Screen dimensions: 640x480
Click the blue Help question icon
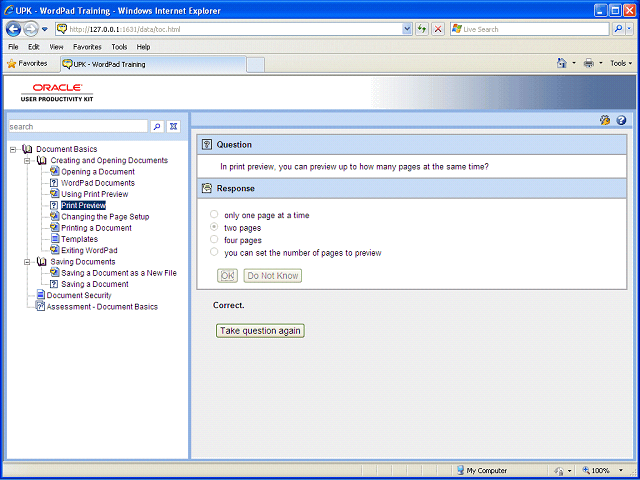pos(621,120)
